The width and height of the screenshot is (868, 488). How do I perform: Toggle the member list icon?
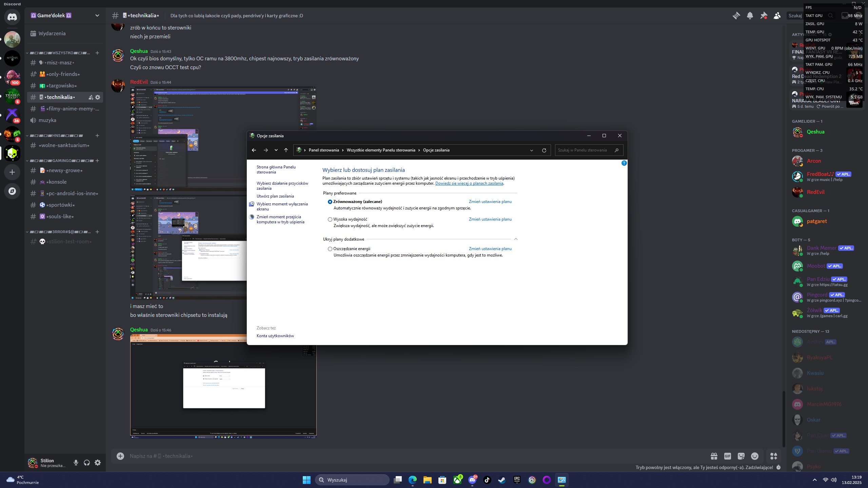pyautogui.click(x=777, y=16)
